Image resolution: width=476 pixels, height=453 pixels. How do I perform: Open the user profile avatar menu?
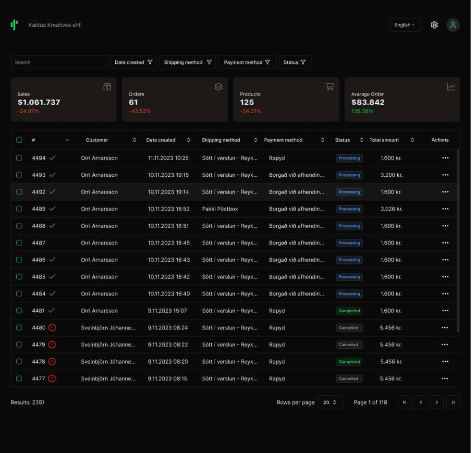452,25
